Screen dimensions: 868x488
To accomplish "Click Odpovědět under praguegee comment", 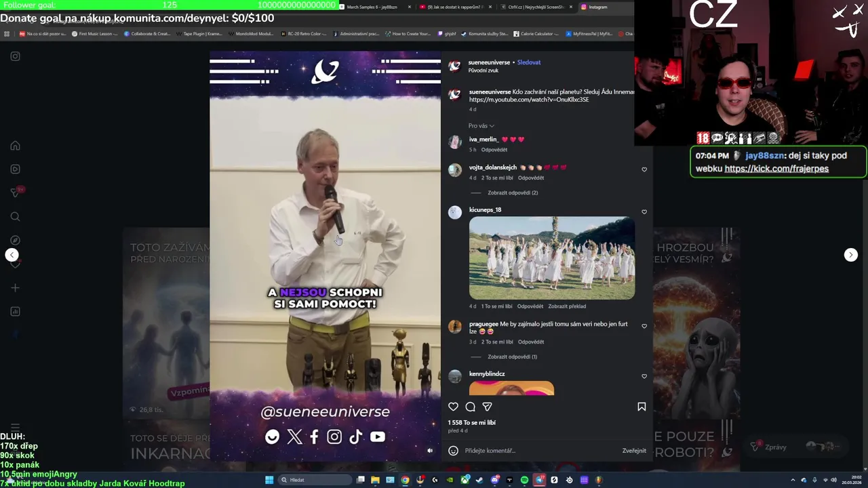I will [x=531, y=342].
